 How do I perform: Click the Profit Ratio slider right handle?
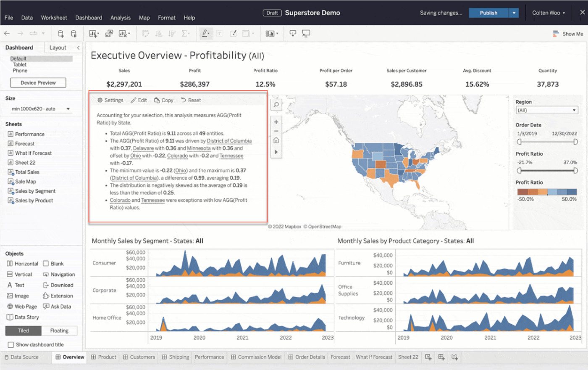(576, 170)
